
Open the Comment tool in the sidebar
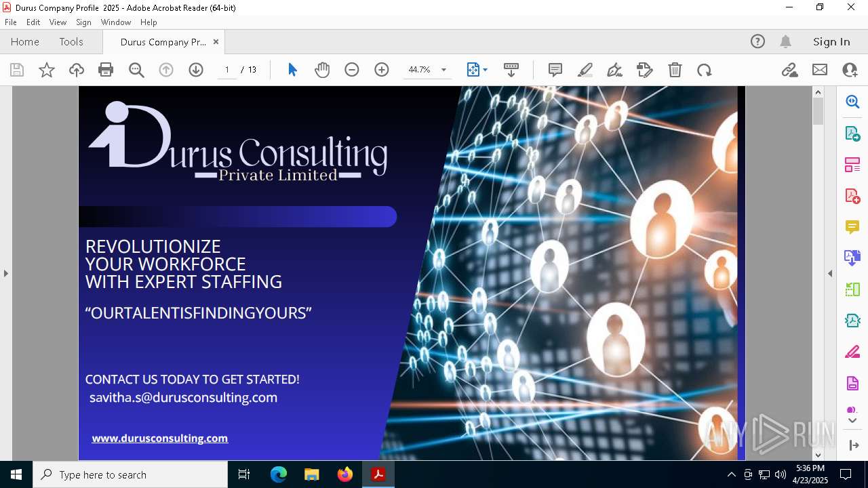pyautogui.click(x=852, y=227)
